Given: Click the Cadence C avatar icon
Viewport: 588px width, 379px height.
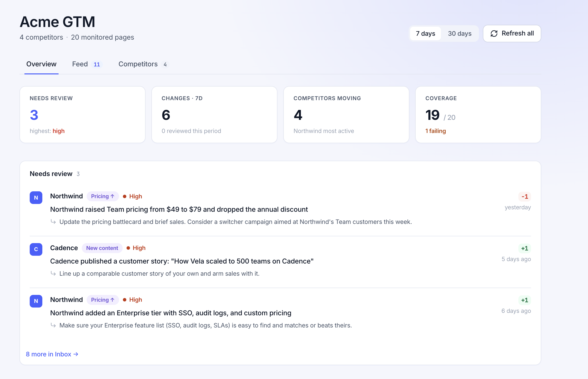Looking at the screenshot, I should (36, 249).
